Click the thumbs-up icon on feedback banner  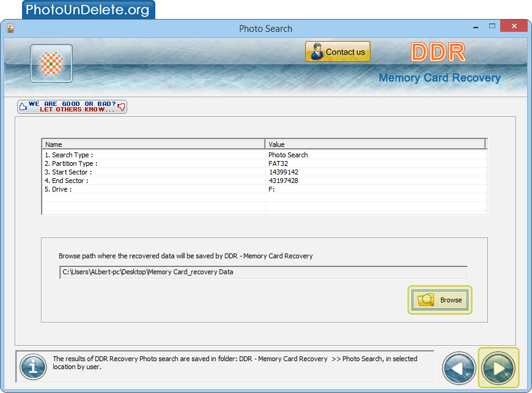(23, 107)
